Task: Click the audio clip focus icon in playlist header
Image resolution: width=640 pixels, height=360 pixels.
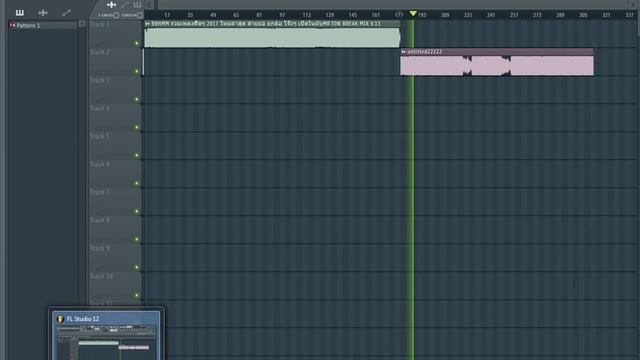Action: tap(111, 4)
